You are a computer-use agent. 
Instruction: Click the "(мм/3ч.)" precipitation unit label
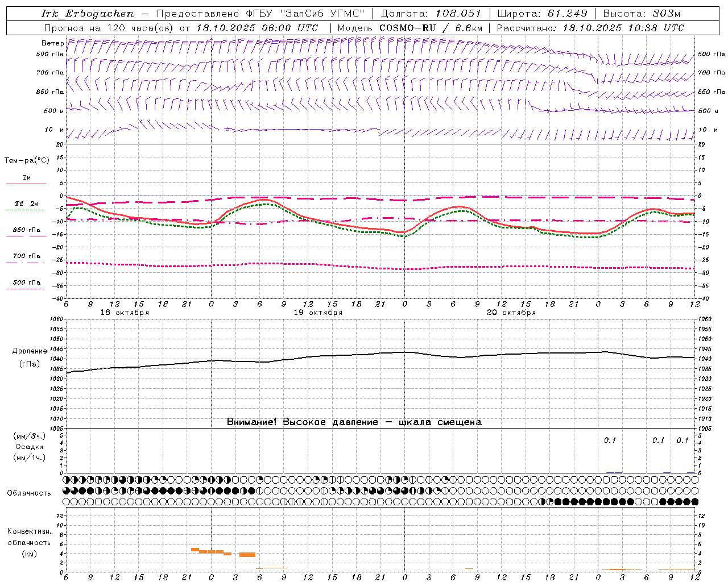(30, 436)
